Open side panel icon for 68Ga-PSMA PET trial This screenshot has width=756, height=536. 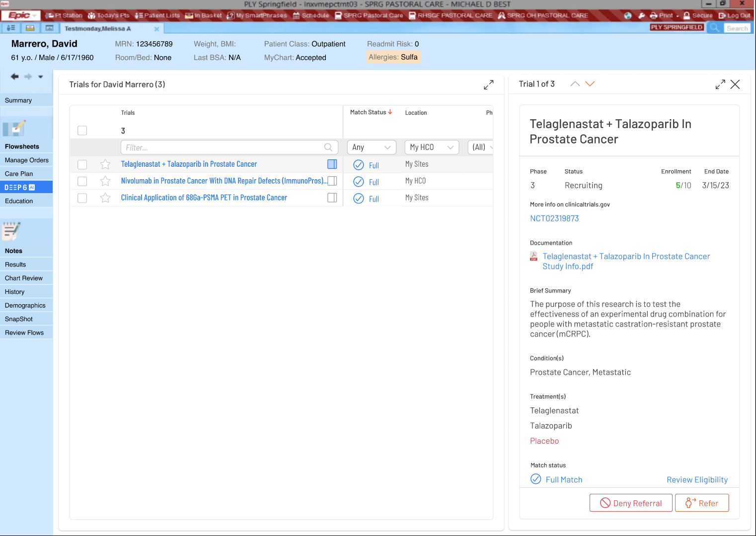[x=332, y=198]
